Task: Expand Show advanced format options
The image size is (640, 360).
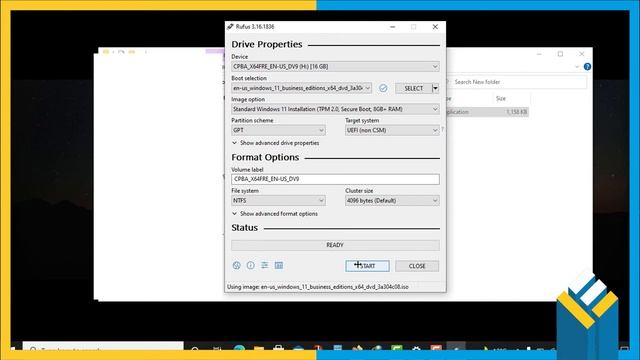Action: (x=275, y=214)
